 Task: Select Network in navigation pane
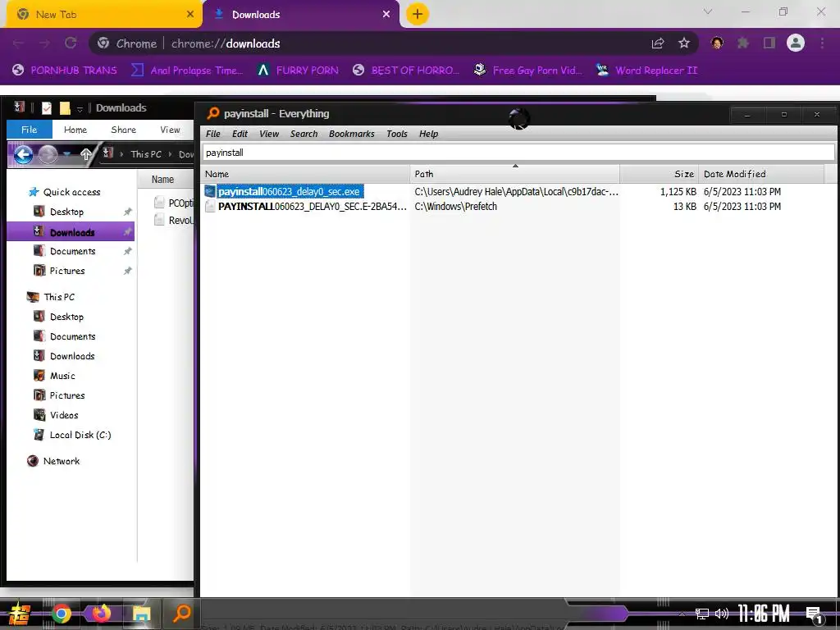coord(61,461)
